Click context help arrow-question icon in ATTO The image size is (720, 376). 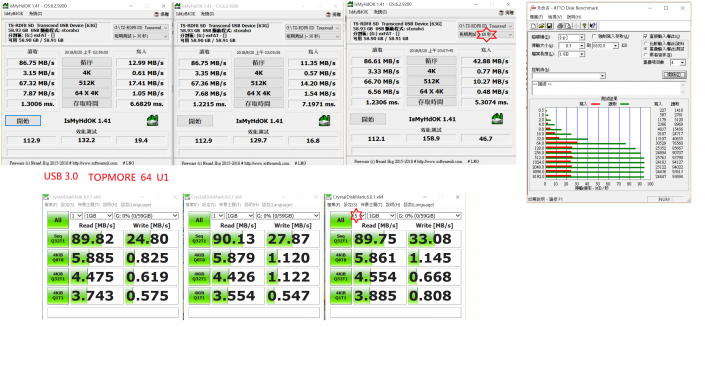pos(592,26)
